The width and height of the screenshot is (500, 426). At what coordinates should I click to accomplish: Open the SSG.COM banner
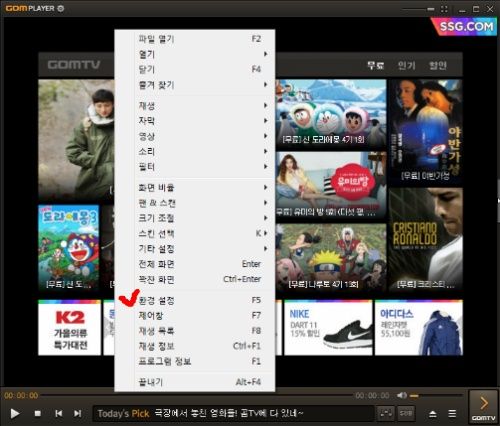point(464,26)
